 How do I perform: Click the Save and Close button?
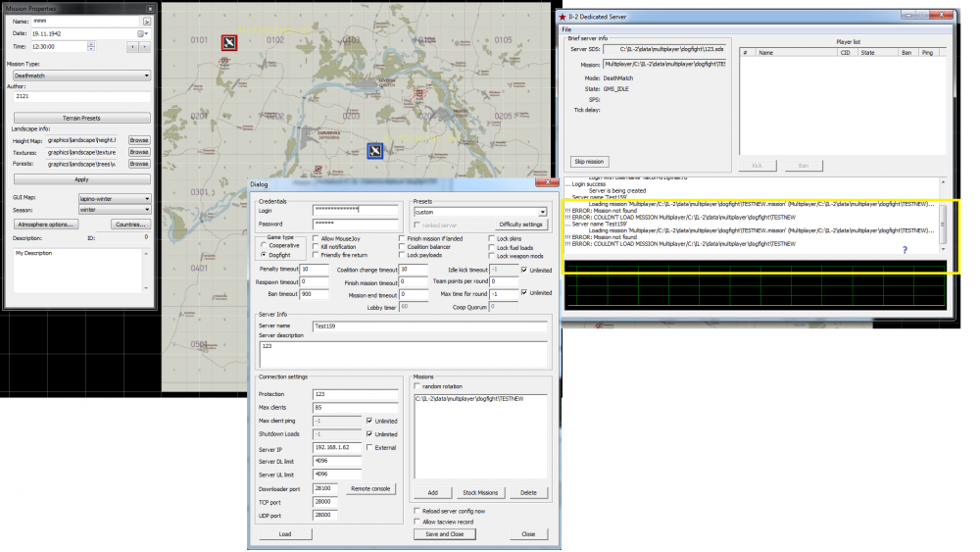tap(443, 534)
